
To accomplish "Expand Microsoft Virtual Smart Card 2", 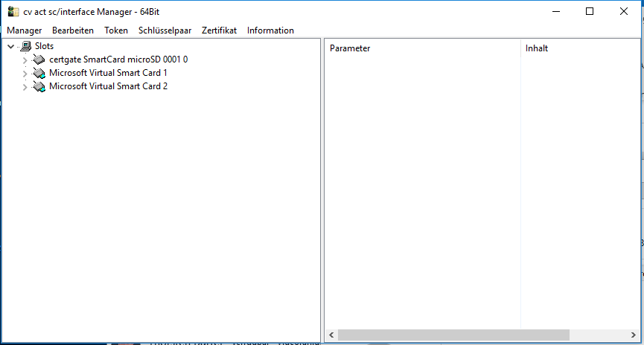I will tap(25, 86).
